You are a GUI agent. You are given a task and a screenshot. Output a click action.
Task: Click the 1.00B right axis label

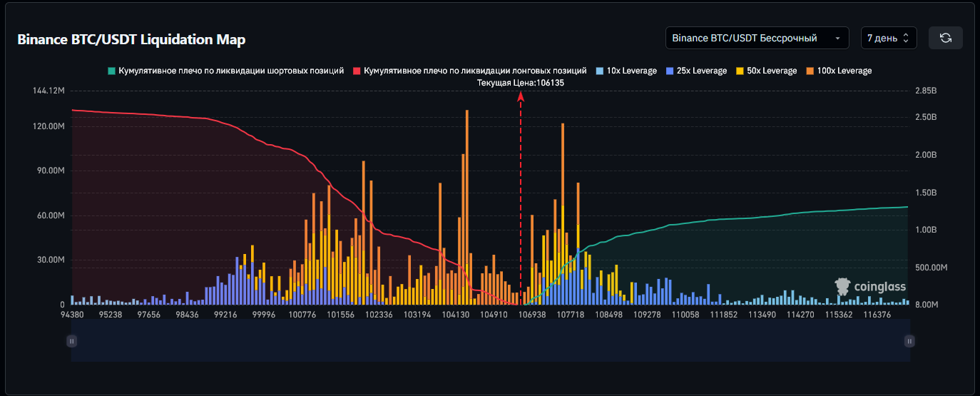click(x=925, y=230)
